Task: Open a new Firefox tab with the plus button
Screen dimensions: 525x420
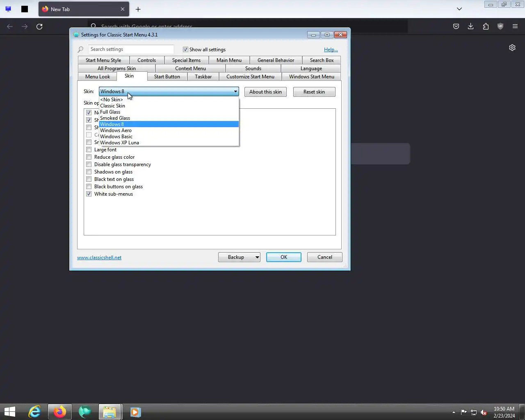Action: pos(138,9)
